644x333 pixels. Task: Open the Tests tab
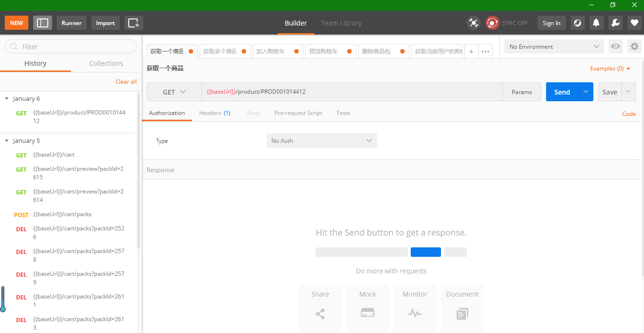(343, 113)
